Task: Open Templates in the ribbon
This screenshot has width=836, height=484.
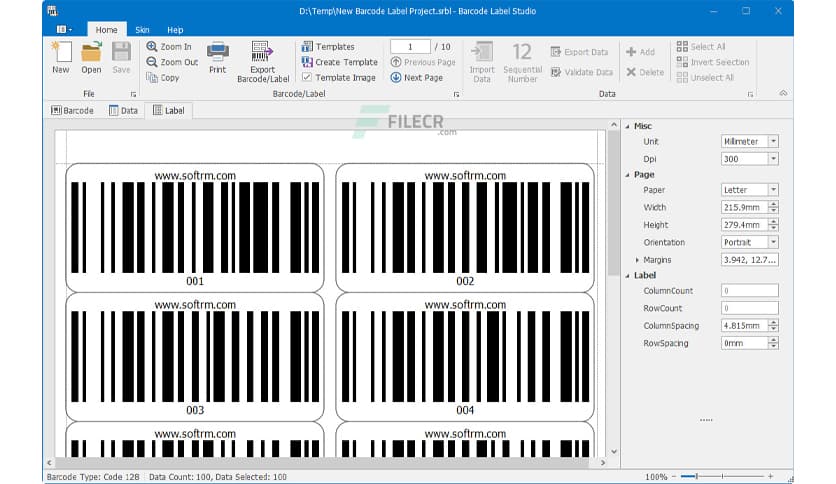Action: pos(328,47)
